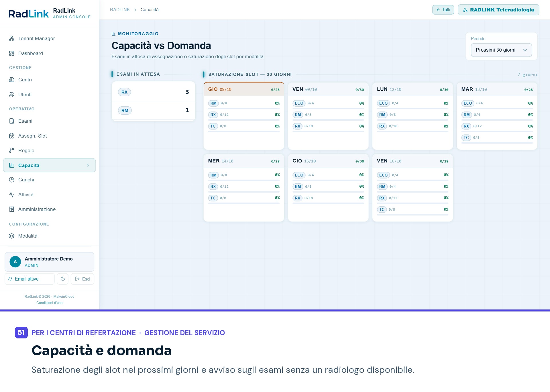
Task: Select Modalità under Configurazione
Action: click(x=49, y=236)
